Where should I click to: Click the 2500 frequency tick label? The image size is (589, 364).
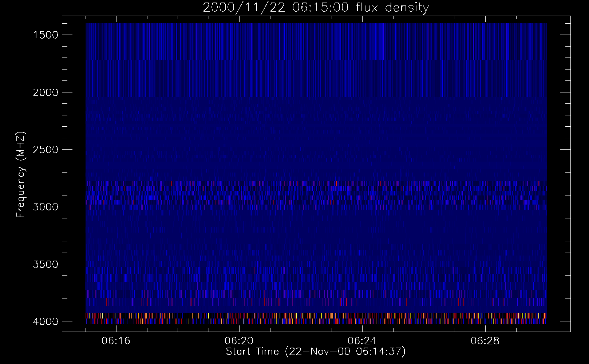(x=46, y=150)
